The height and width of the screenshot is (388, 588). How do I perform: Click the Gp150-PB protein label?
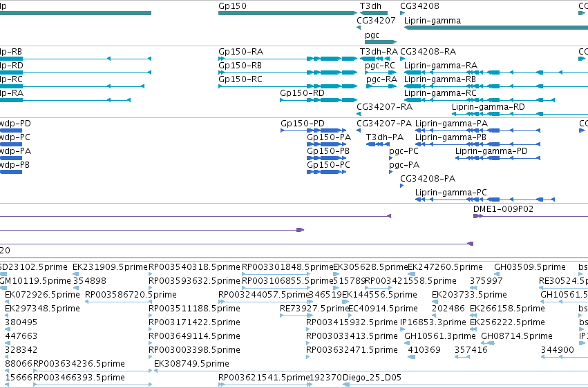click(x=328, y=151)
